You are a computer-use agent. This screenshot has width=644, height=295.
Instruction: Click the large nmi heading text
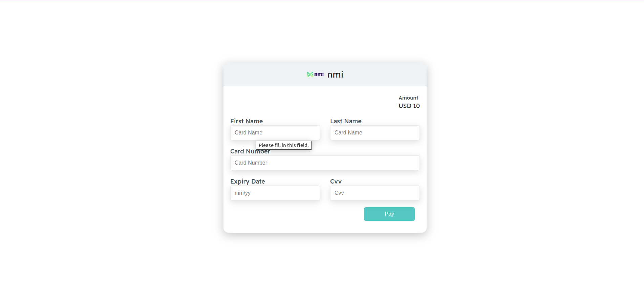pos(335,75)
